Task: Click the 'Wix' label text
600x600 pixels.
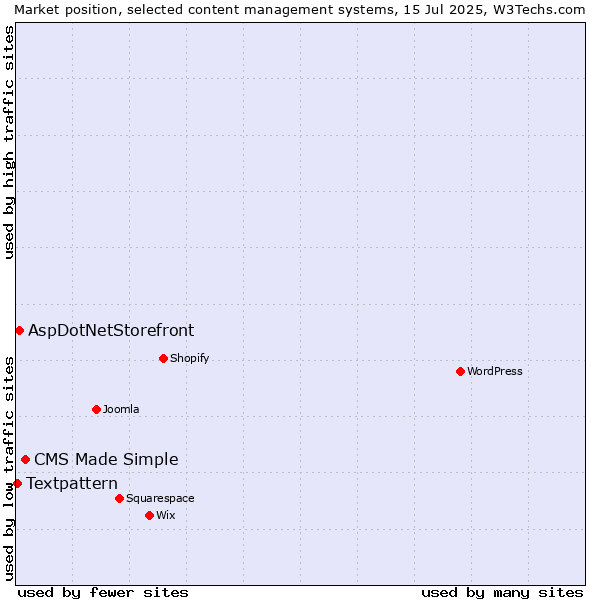Action: pyautogui.click(x=166, y=515)
